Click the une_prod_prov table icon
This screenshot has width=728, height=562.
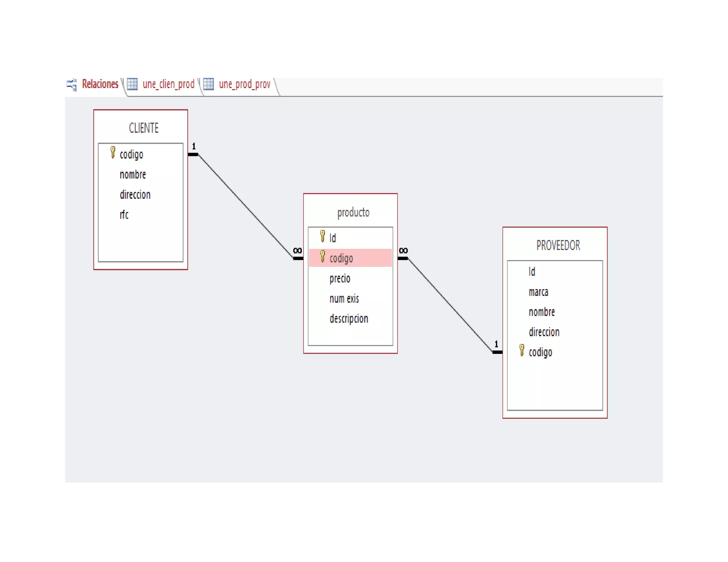[208, 84]
